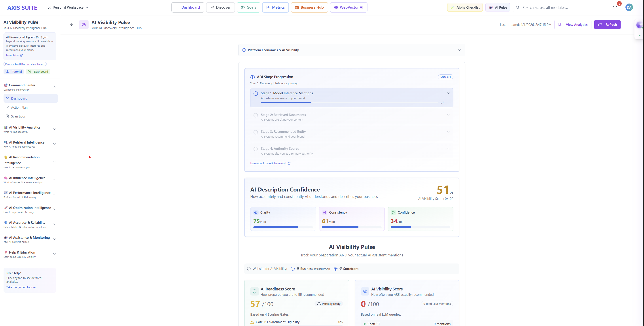Click the Refresh button

[x=607, y=25]
